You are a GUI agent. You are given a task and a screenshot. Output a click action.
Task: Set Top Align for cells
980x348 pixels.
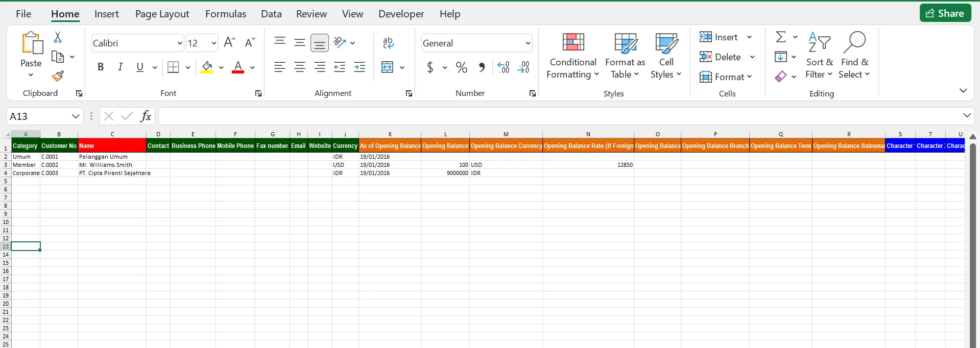tap(279, 42)
